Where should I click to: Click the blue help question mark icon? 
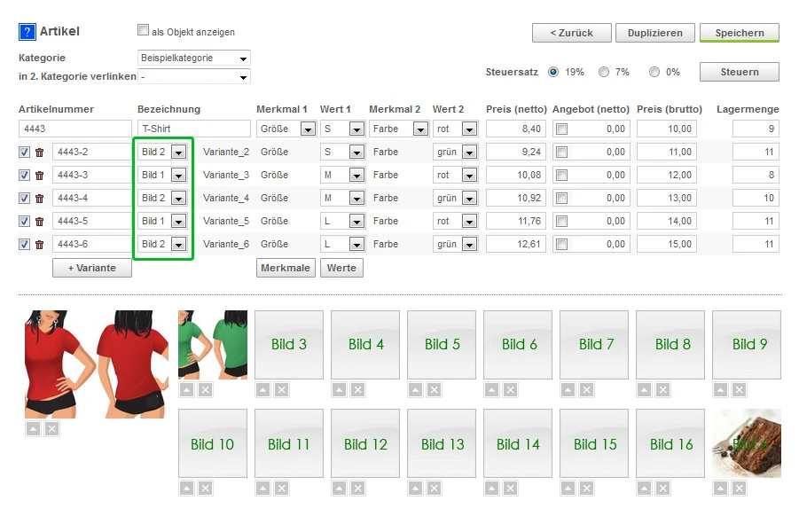27,32
